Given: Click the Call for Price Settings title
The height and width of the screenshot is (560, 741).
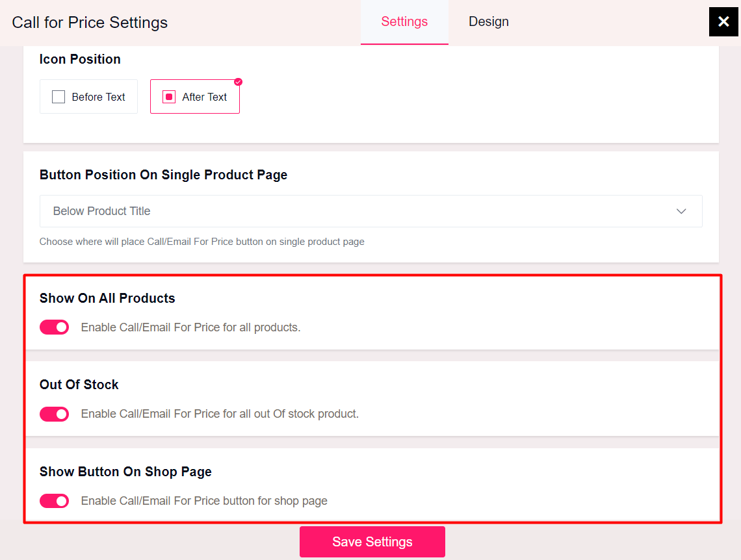Looking at the screenshot, I should [89, 22].
